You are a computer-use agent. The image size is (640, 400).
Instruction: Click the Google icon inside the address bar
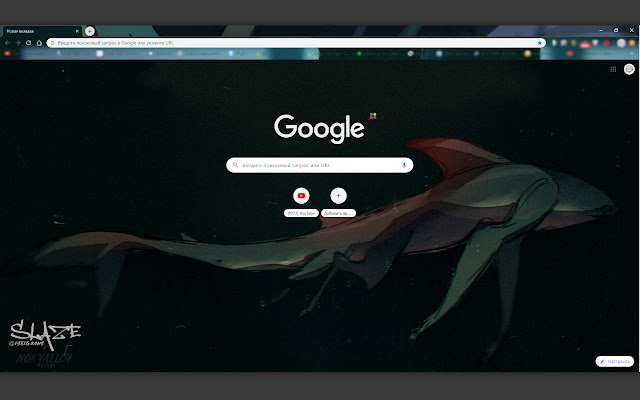coord(52,43)
